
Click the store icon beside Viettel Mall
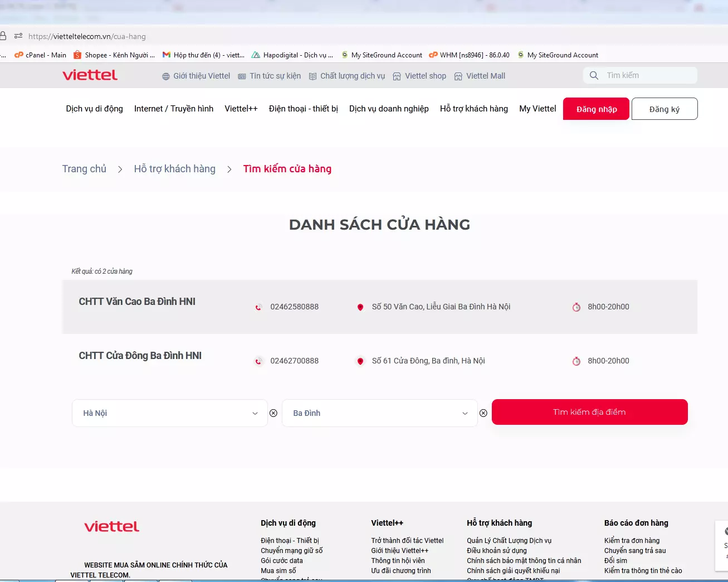click(x=458, y=76)
